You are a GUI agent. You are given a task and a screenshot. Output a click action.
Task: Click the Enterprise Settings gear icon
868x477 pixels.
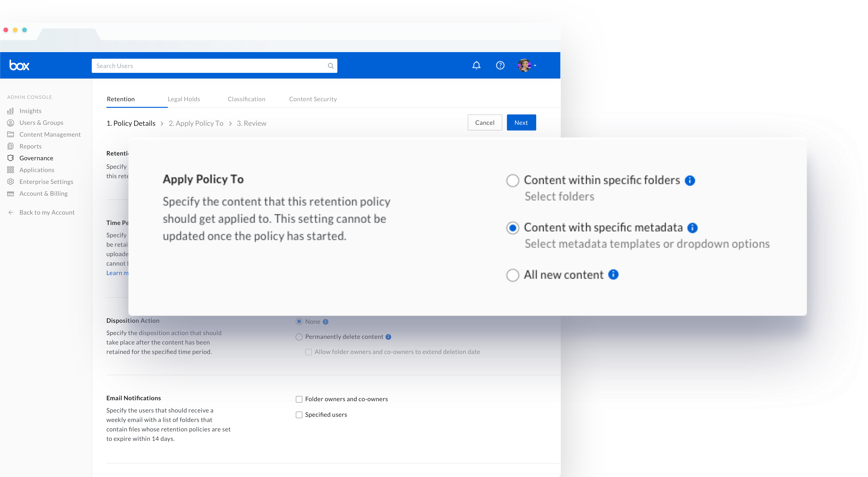[x=10, y=182]
